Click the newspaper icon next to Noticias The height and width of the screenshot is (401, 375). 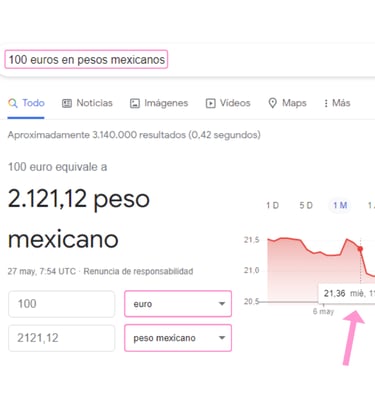click(x=67, y=103)
